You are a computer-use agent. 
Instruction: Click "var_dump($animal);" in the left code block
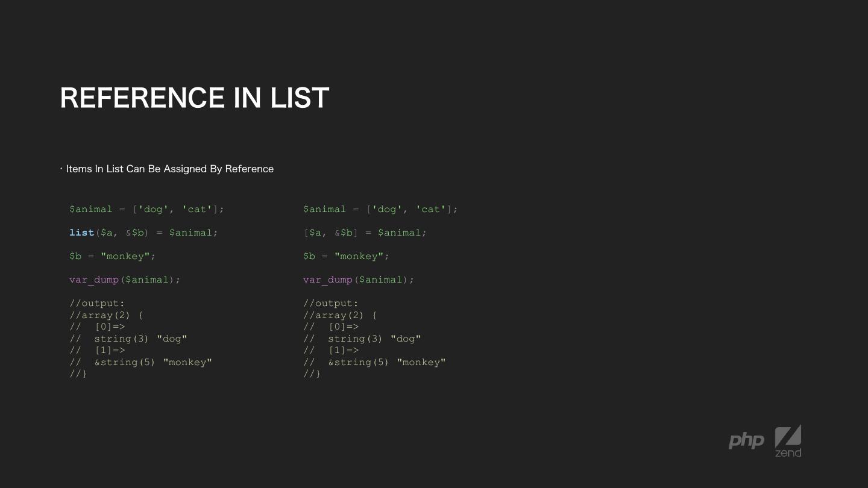click(x=125, y=280)
